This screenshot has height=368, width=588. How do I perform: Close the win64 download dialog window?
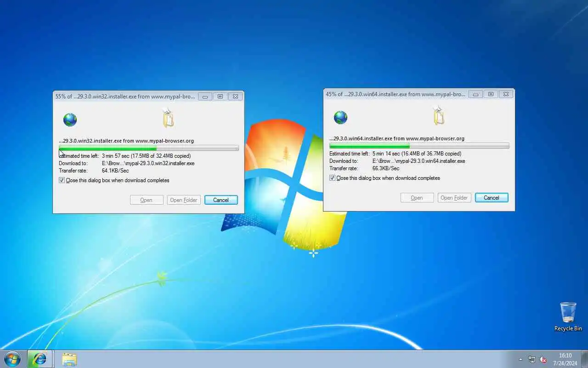(506, 94)
